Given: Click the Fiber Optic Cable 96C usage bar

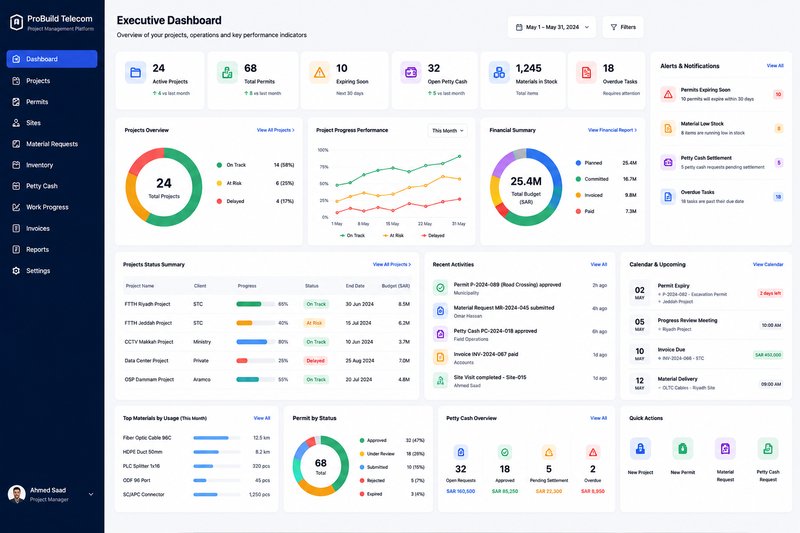Looking at the screenshot, I should (x=217, y=438).
